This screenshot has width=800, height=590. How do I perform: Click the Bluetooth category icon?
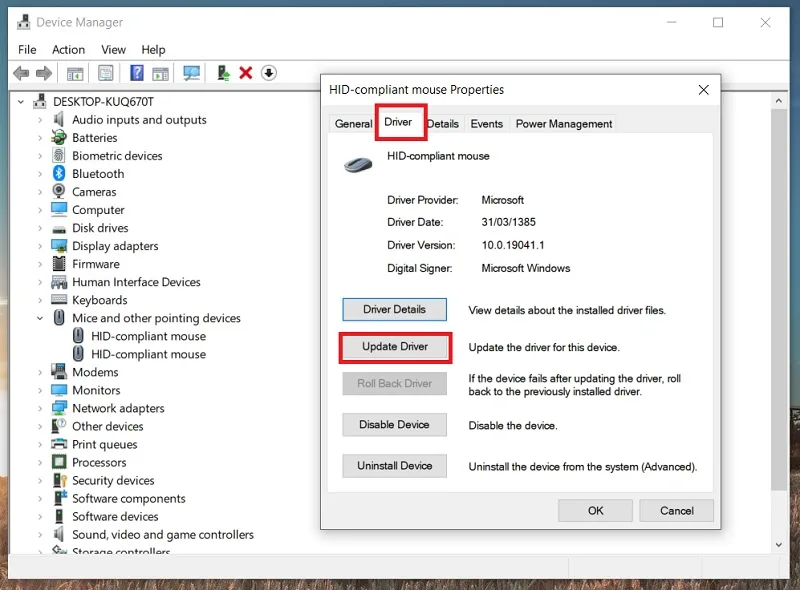59,174
